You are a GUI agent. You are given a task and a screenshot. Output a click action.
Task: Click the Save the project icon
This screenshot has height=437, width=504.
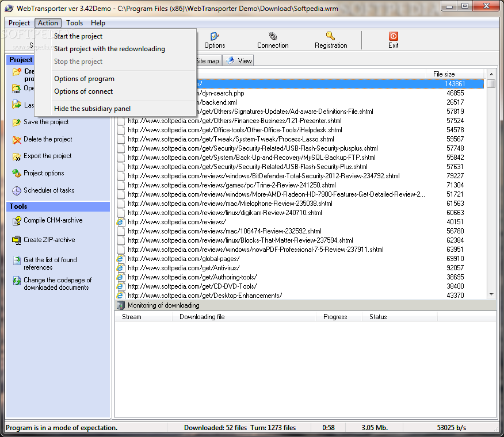coord(17,122)
